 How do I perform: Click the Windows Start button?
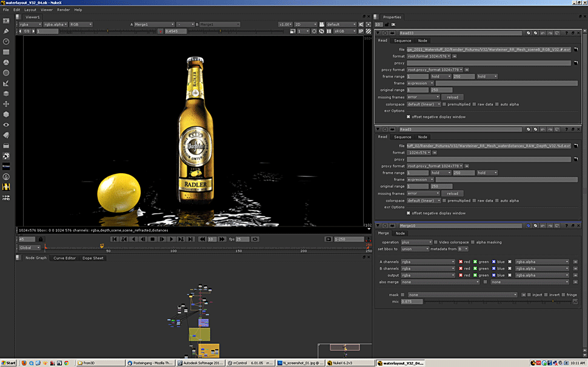8,363
